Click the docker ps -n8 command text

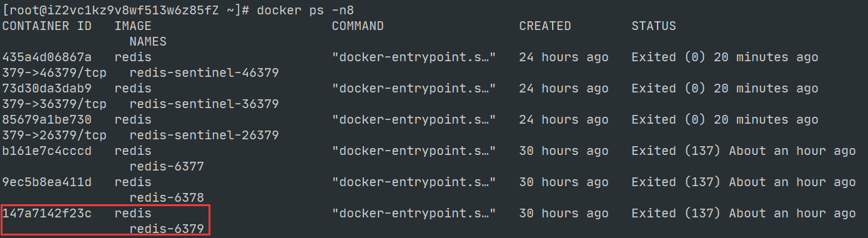[309, 11]
